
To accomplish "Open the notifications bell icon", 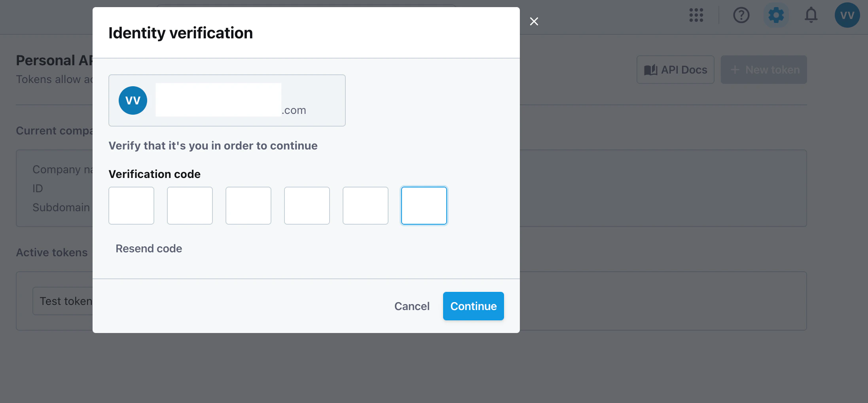I will tap(811, 15).
